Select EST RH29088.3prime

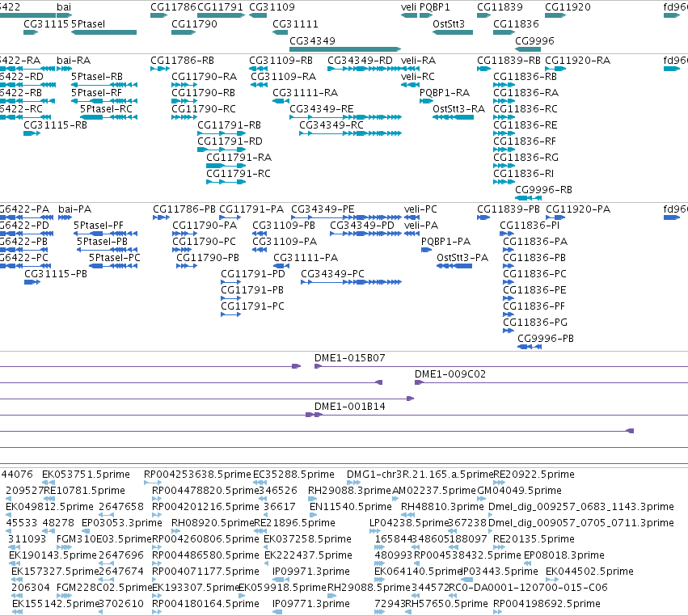(349, 491)
